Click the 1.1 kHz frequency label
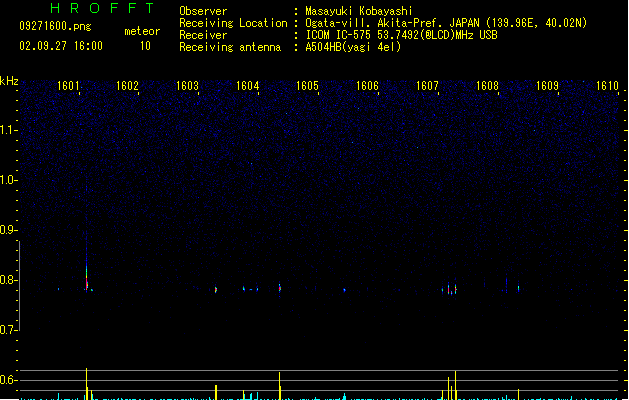This screenshot has width=629, height=400. coord(8,130)
